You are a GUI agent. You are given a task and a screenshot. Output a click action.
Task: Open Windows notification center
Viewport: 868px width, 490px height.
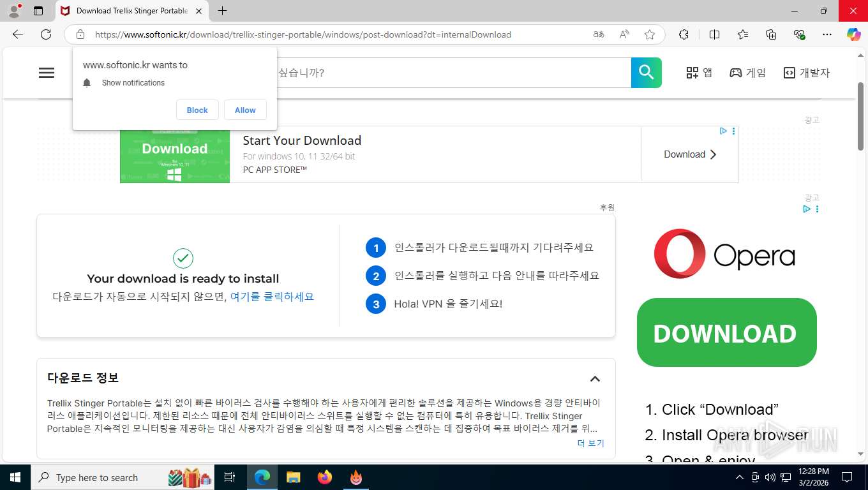(x=847, y=477)
